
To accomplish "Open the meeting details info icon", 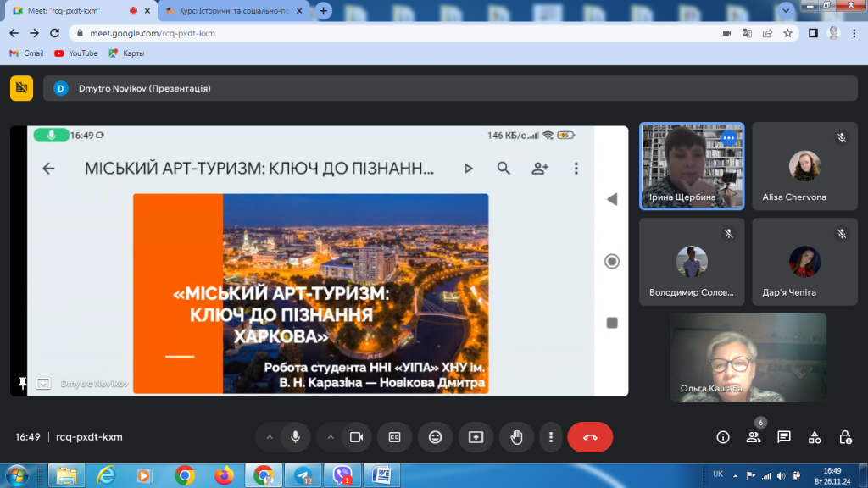I will (x=722, y=437).
